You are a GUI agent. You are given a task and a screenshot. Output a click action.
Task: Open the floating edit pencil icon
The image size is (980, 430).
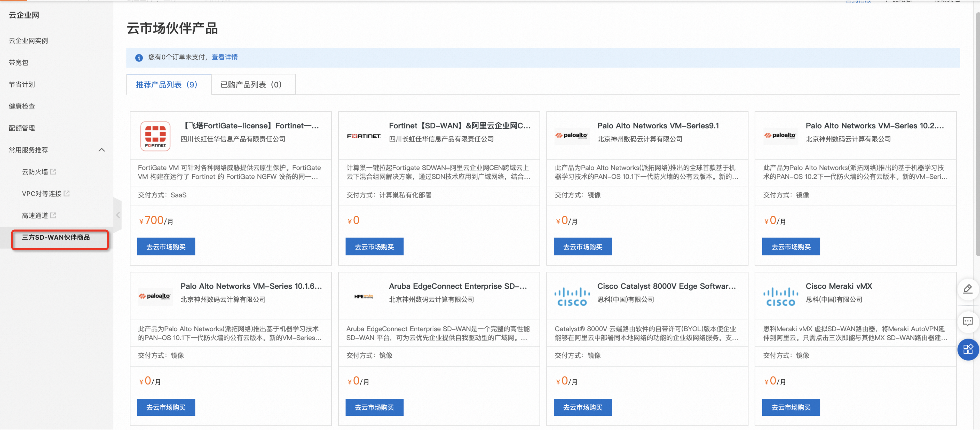click(x=967, y=289)
